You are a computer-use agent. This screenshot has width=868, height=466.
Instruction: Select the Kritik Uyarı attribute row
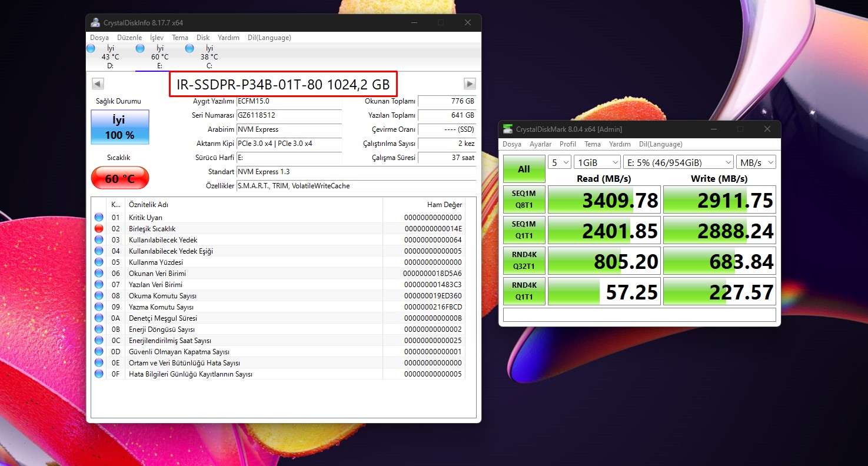[278, 218]
